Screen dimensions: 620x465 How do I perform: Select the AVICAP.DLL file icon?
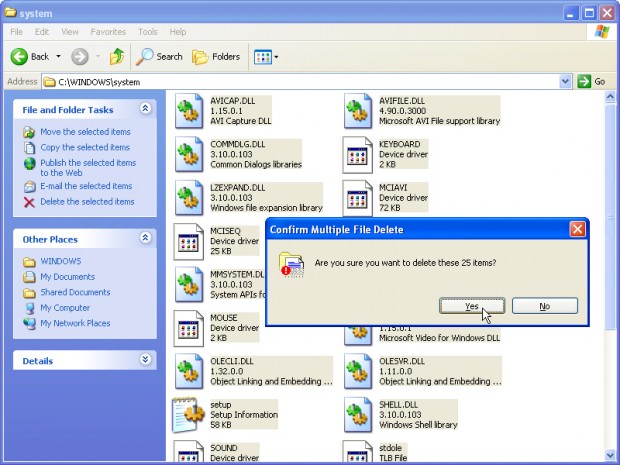click(189, 111)
